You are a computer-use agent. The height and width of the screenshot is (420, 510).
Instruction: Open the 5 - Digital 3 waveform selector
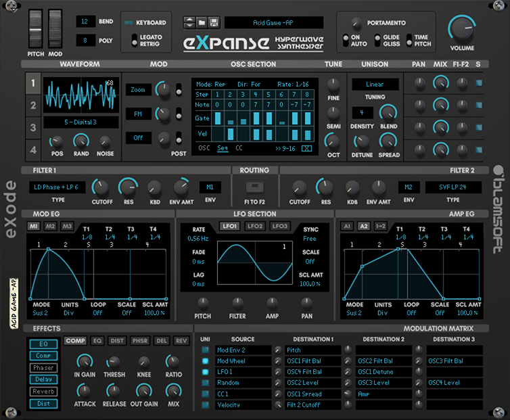[x=80, y=122]
